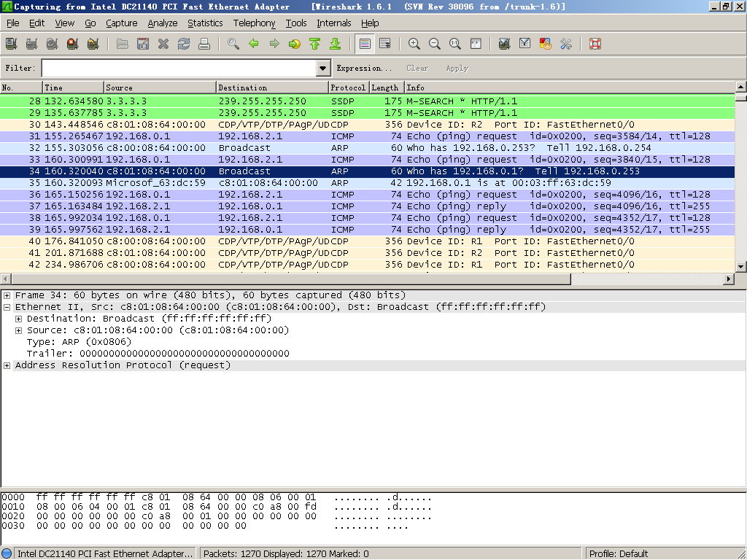Sort by the Time column header
747x560 pixels.
[73, 87]
